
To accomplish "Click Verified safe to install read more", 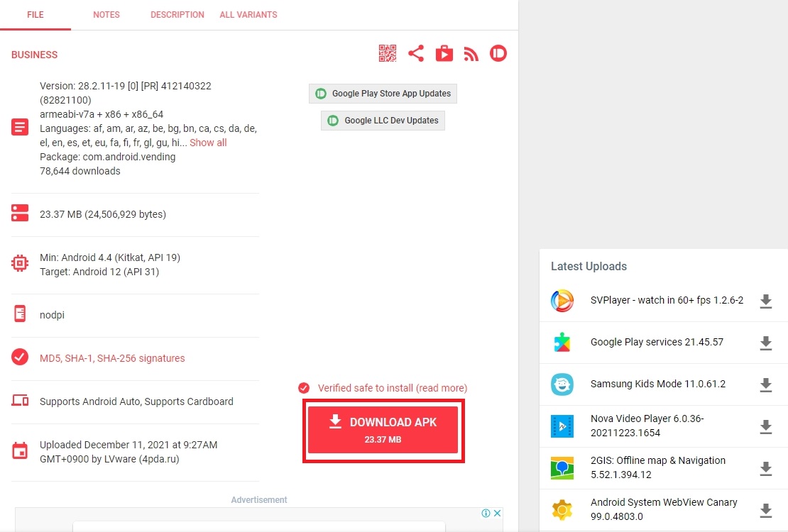I will [x=393, y=388].
